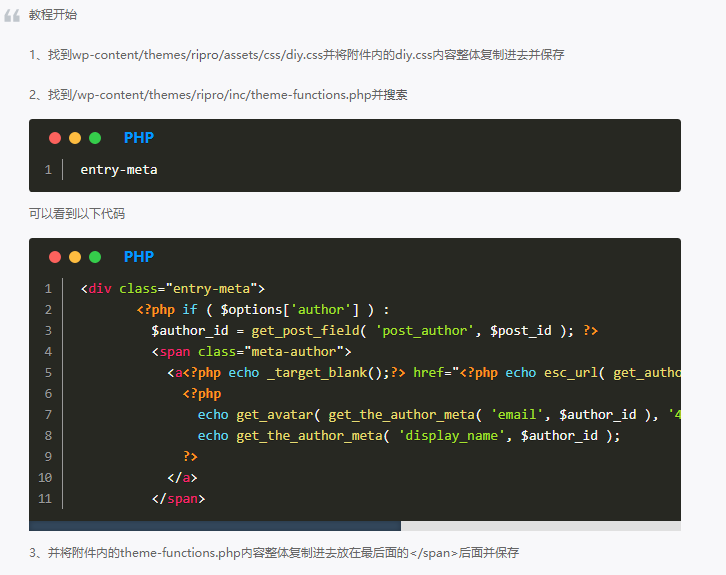The height and width of the screenshot is (575, 726).
Task: Click the closing </span> tag on line 11
Action: click(x=178, y=498)
